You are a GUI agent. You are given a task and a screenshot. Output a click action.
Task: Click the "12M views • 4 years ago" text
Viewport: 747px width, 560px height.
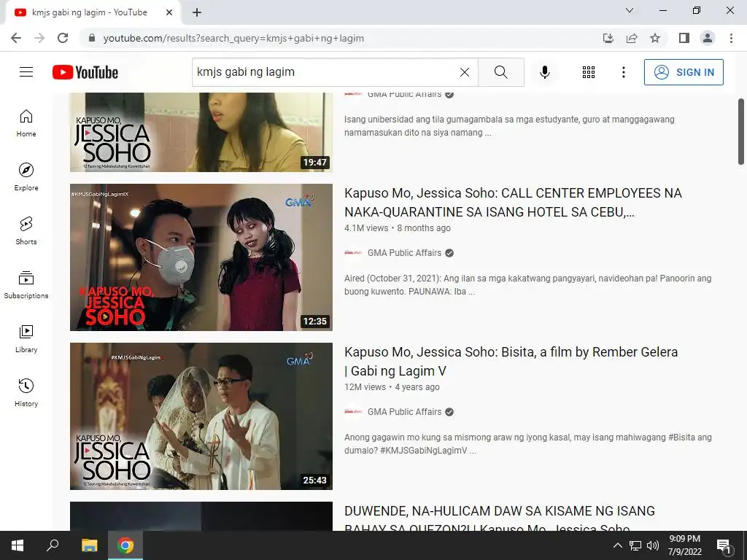pyautogui.click(x=392, y=387)
